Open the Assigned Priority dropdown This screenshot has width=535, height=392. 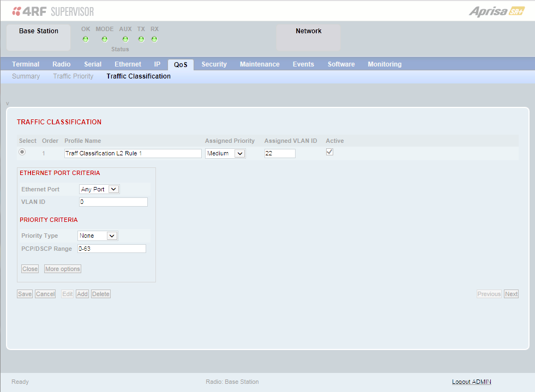coord(225,154)
